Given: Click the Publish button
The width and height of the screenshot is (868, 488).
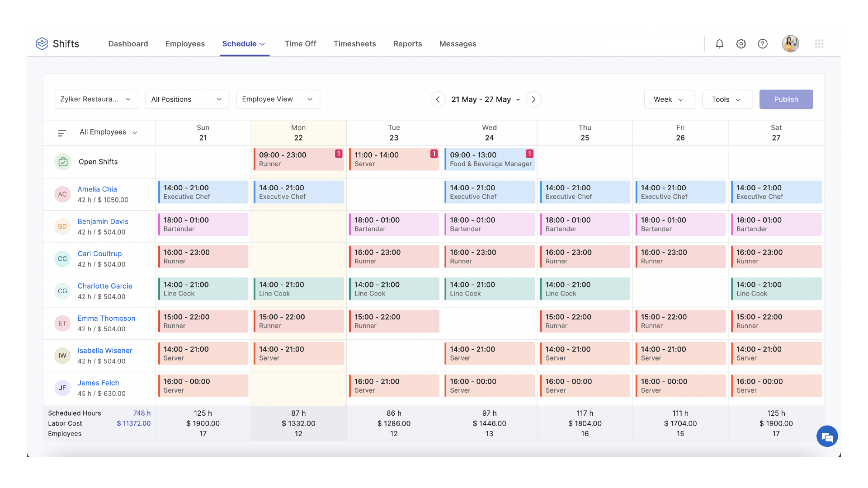Looking at the screenshot, I should point(786,99).
